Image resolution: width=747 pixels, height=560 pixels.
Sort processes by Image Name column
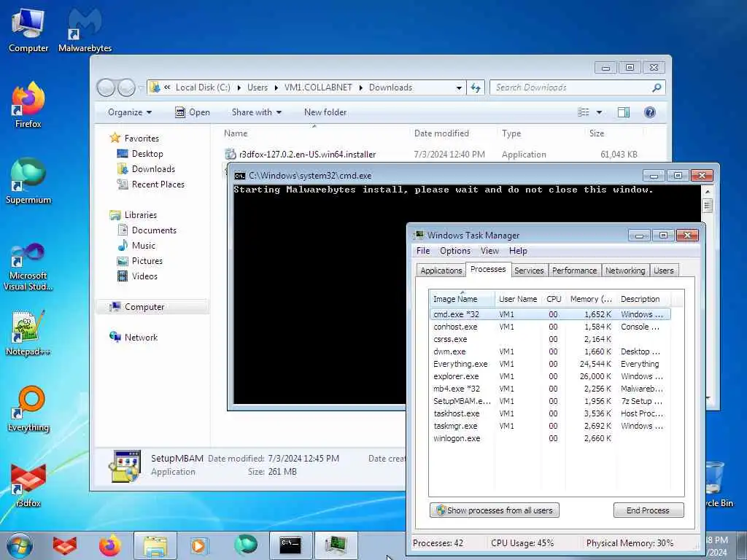click(x=461, y=299)
